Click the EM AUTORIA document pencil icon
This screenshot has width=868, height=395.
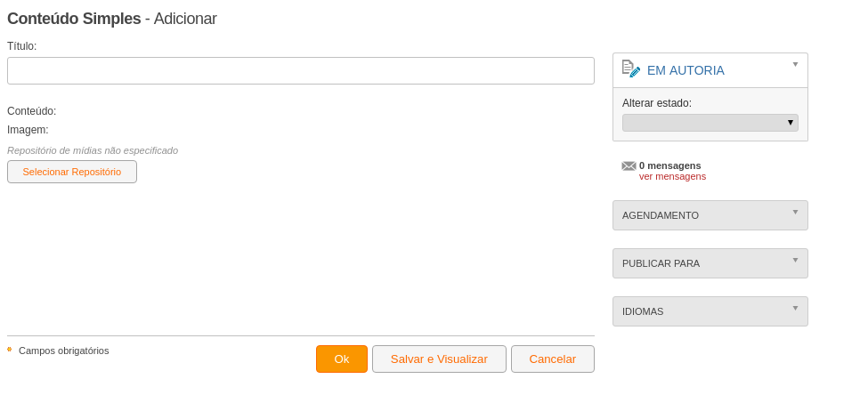pos(631,69)
